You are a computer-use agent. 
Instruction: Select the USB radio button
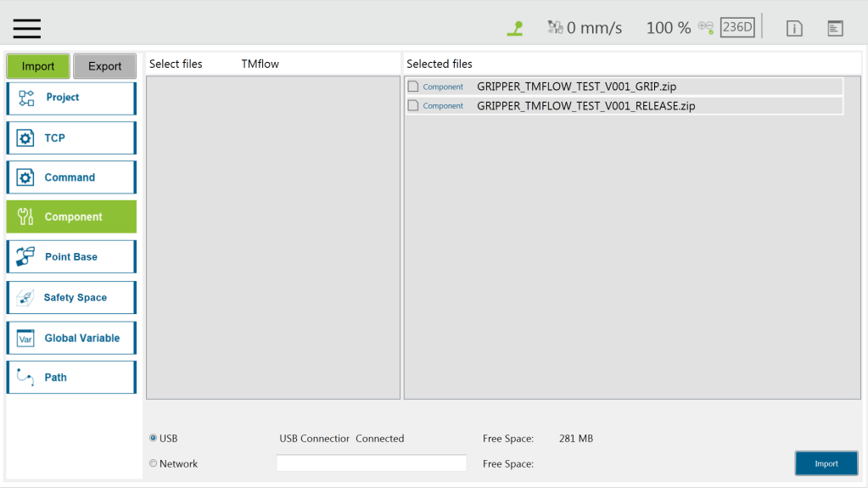coord(154,439)
